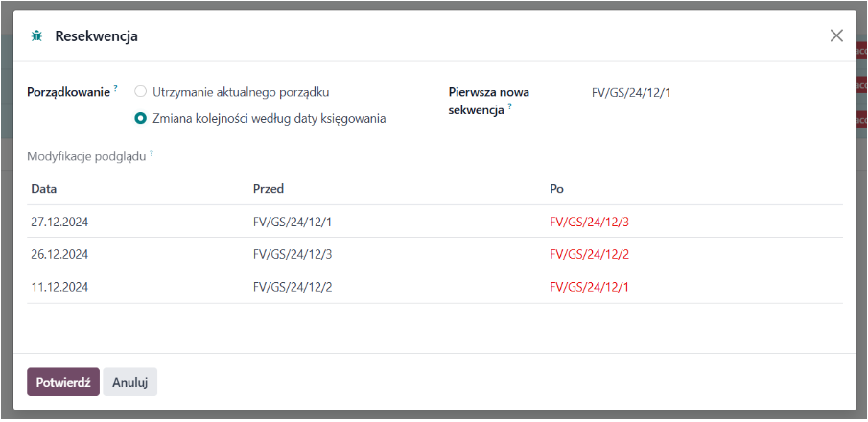Click the Modyfikacje podglądu section label

(x=86, y=155)
